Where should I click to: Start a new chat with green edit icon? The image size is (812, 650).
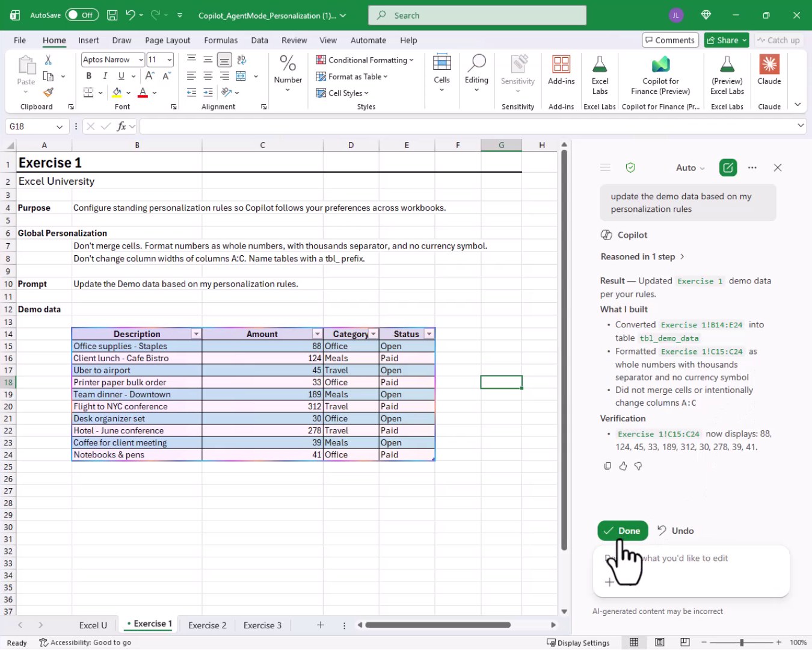pos(728,168)
